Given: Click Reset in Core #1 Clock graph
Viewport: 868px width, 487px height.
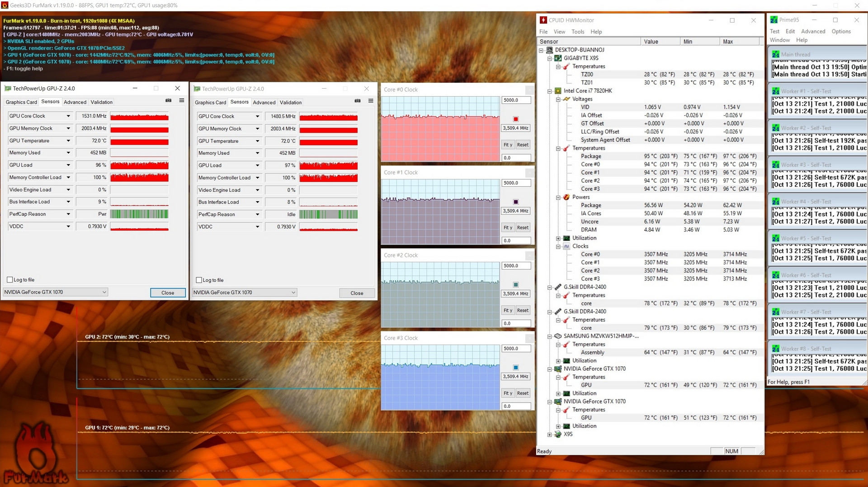Looking at the screenshot, I should [523, 227].
